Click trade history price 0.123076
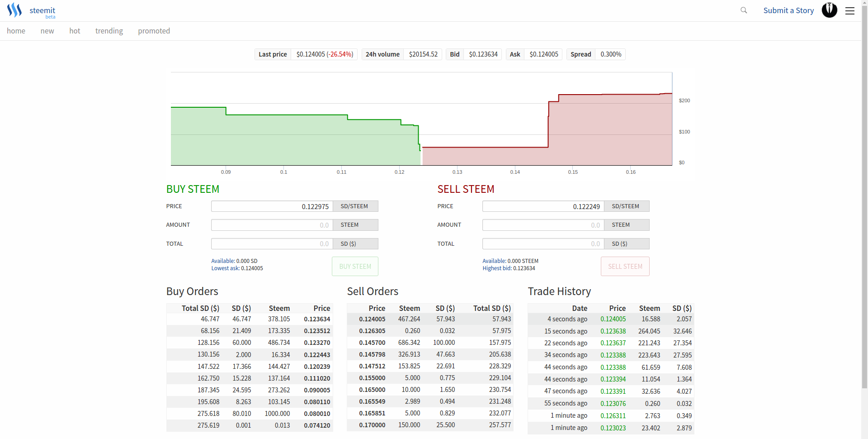The height and width of the screenshot is (439, 868). click(x=613, y=404)
